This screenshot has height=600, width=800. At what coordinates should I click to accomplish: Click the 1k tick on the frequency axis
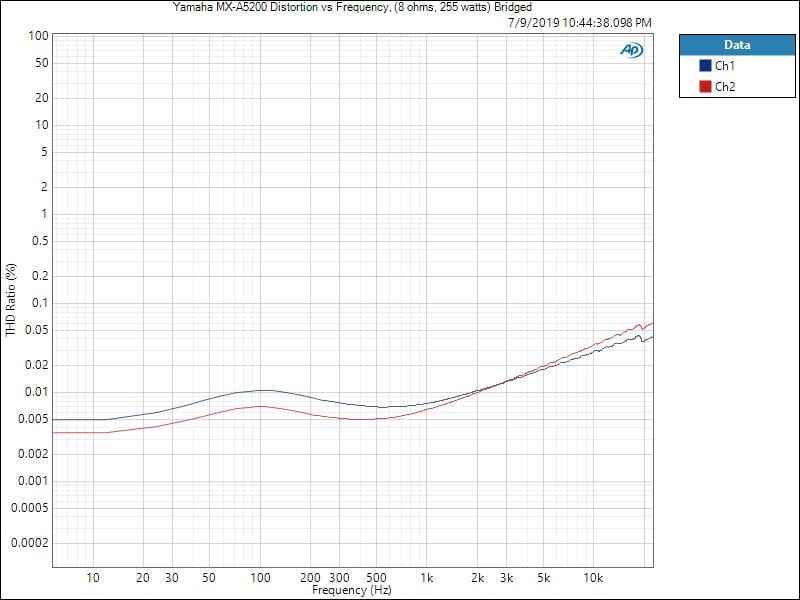[427, 578]
